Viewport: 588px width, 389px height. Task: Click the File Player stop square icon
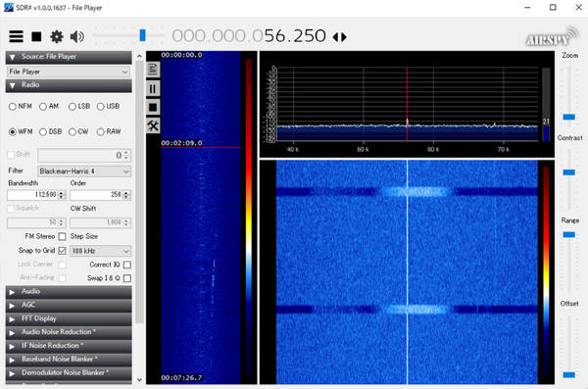click(x=153, y=107)
